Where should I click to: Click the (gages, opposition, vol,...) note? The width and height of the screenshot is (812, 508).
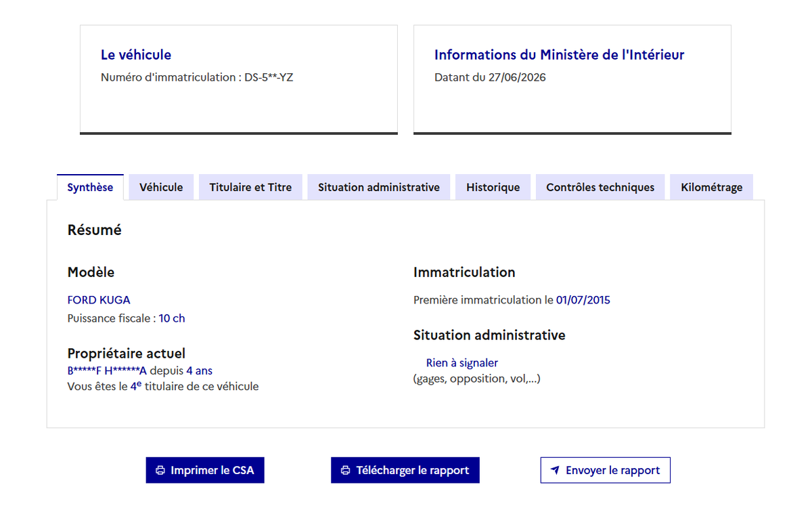click(x=477, y=379)
